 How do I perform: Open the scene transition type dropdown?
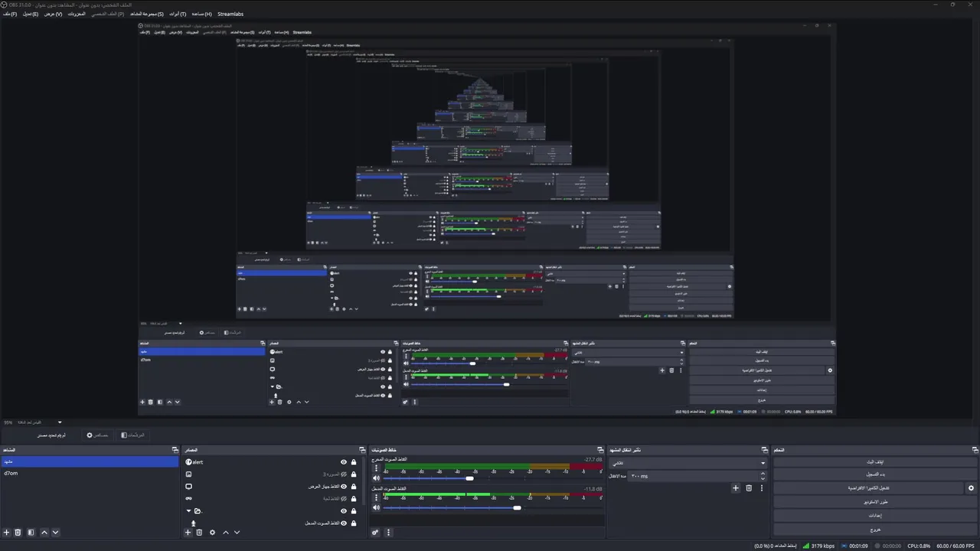(x=688, y=462)
